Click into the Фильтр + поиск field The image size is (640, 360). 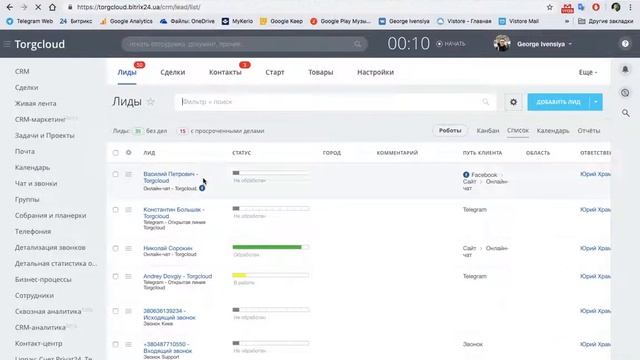336,102
